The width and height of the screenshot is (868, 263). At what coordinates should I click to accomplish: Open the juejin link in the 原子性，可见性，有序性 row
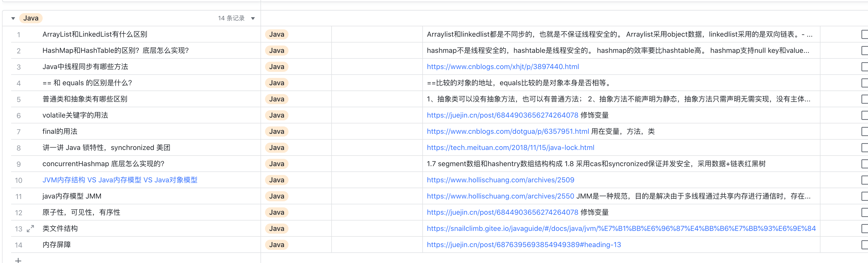pos(502,212)
